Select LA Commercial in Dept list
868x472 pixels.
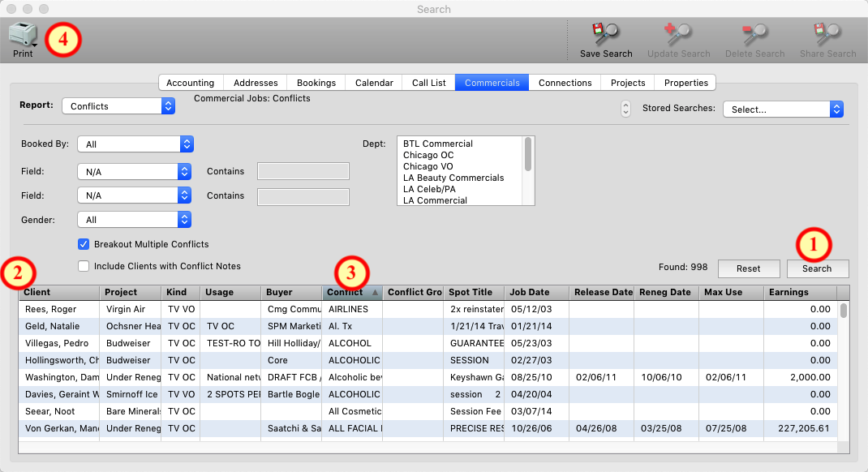pyautogui.click(x=435, y=200)
